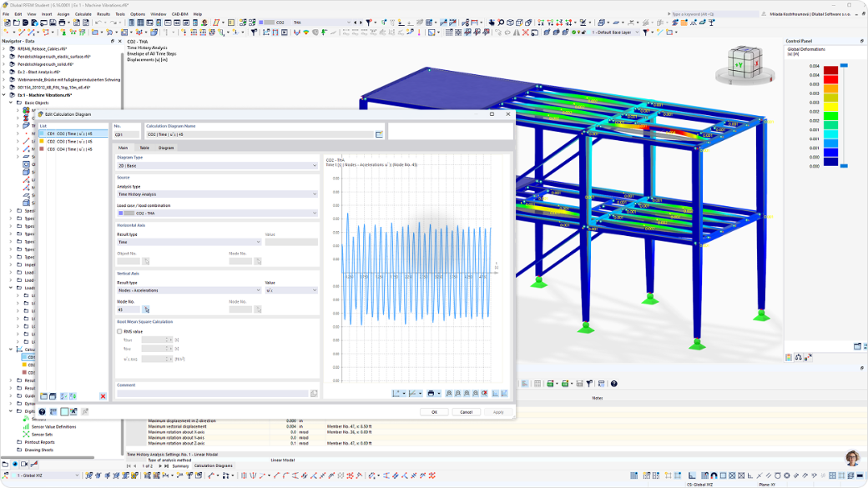The image size is (868, 488).
Task: Click the Comment input field
Action: point(213,394)
